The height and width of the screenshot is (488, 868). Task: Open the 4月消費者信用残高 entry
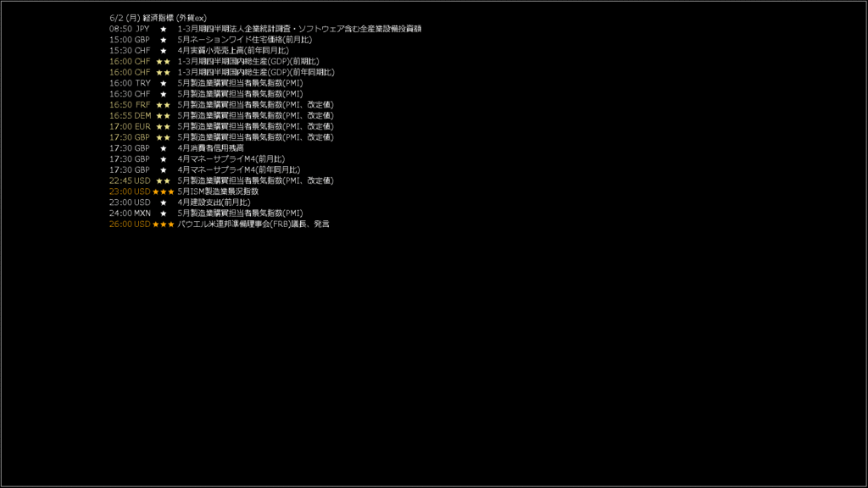point(210,148)
